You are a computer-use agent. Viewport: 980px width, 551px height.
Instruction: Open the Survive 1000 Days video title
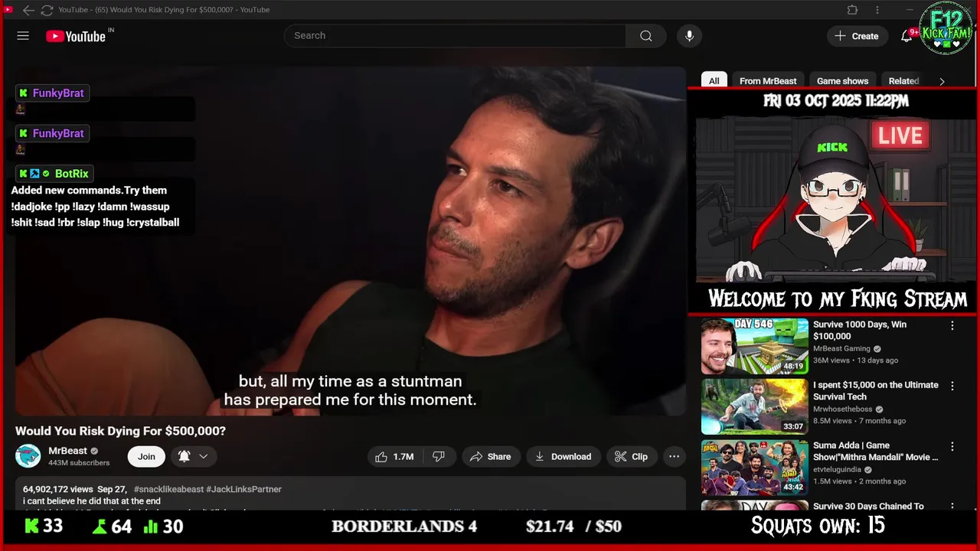pos(860,331)
